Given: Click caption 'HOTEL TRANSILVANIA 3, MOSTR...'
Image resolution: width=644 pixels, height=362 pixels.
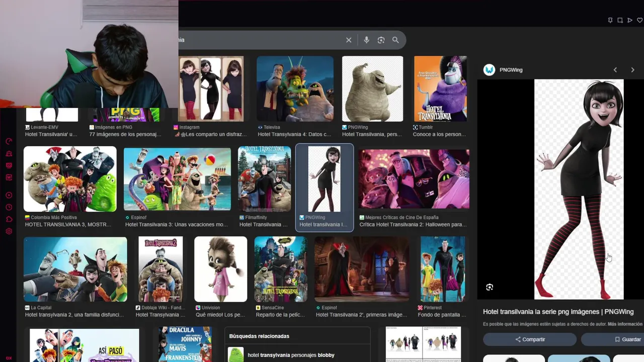Looking at the screenshot, I should coord(68,225).
